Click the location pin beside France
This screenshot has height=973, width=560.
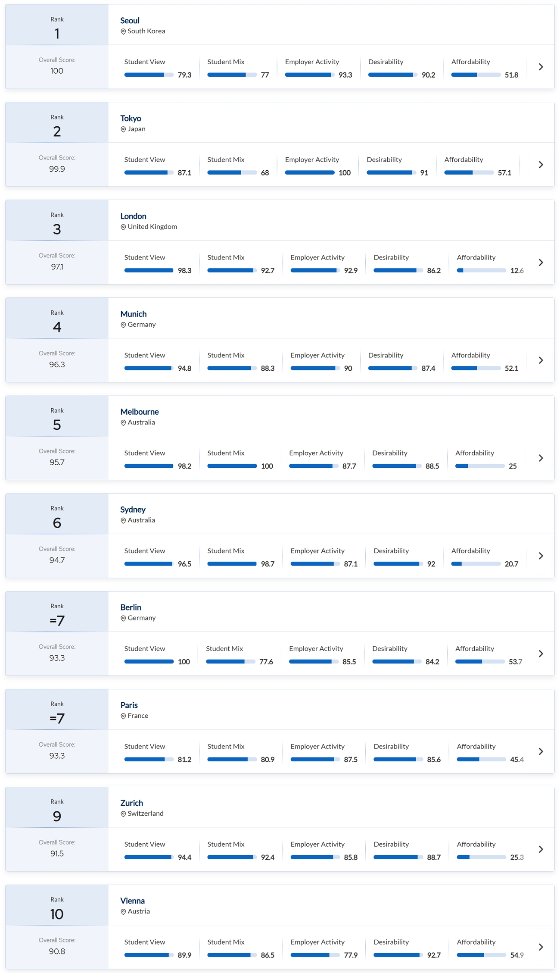[123, 716]
